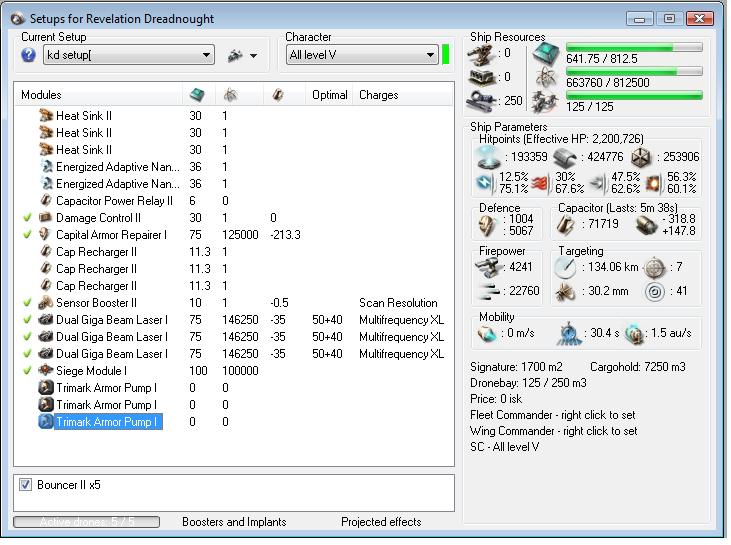
Task: Open the Boosters and Implants tab
Action: (x=234, y=522)
